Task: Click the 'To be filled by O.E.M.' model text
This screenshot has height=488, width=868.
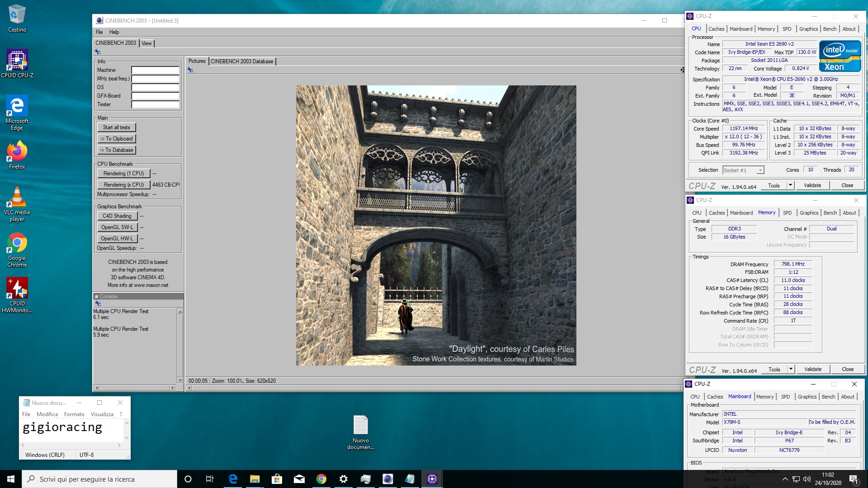Action: (832, 422)
